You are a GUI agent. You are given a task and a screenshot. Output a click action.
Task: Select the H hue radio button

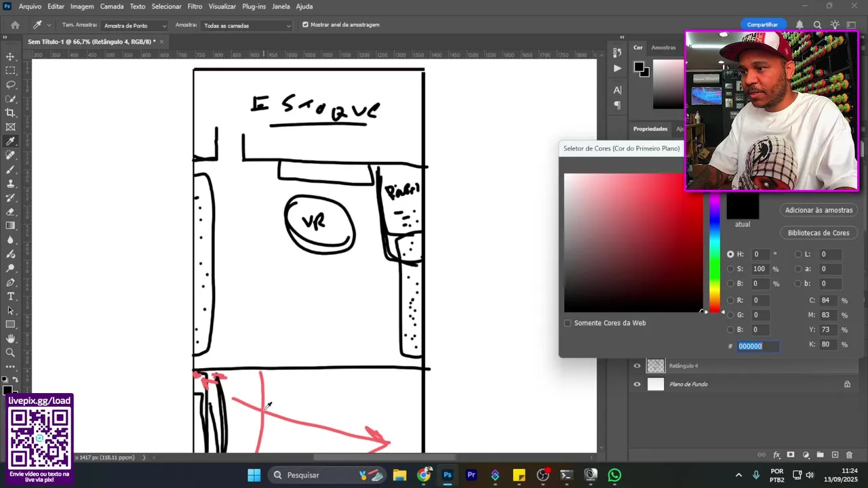(730, 254)
